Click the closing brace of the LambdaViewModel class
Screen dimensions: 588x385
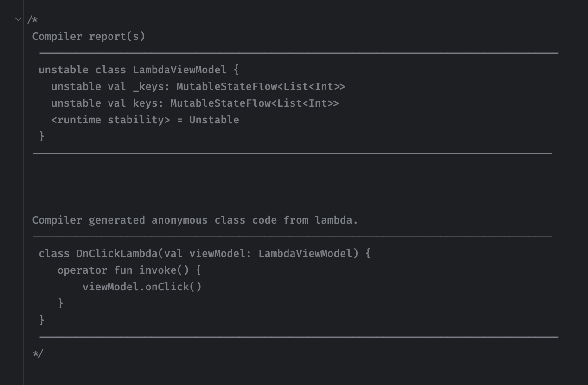coord(42,136)
